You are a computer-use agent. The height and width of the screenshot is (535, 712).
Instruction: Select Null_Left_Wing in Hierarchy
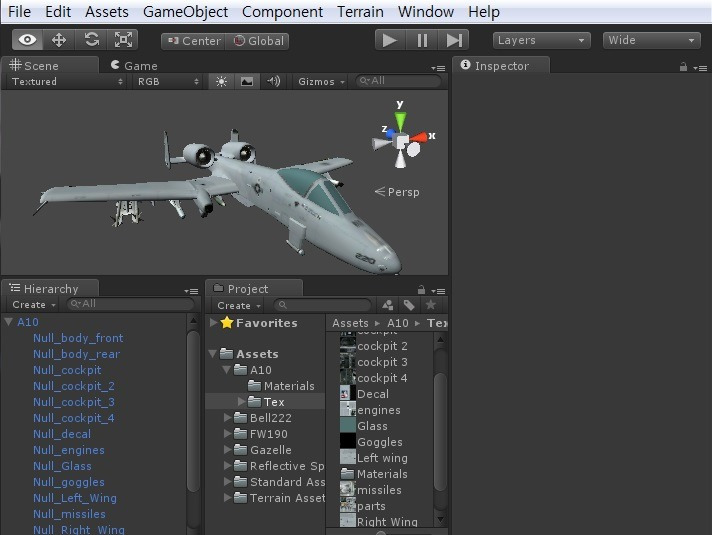[75, 498]
